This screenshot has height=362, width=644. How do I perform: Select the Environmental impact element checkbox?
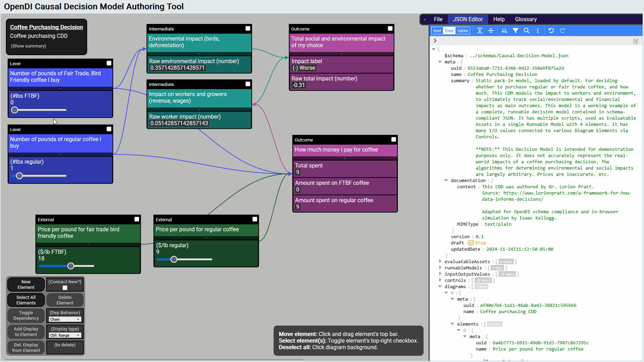[x=248, y=28]
